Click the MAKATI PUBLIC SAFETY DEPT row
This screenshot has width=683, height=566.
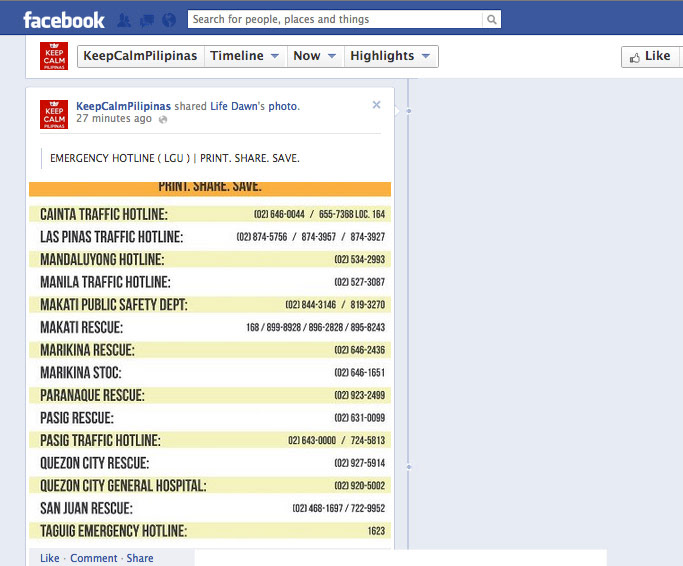point(210,305)
